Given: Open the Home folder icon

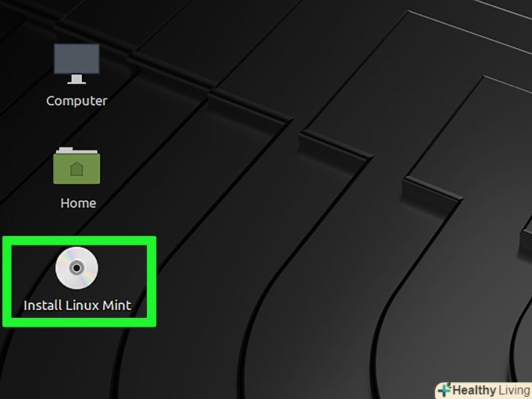Looking at the screenshot, I should (x=77, y=166).
